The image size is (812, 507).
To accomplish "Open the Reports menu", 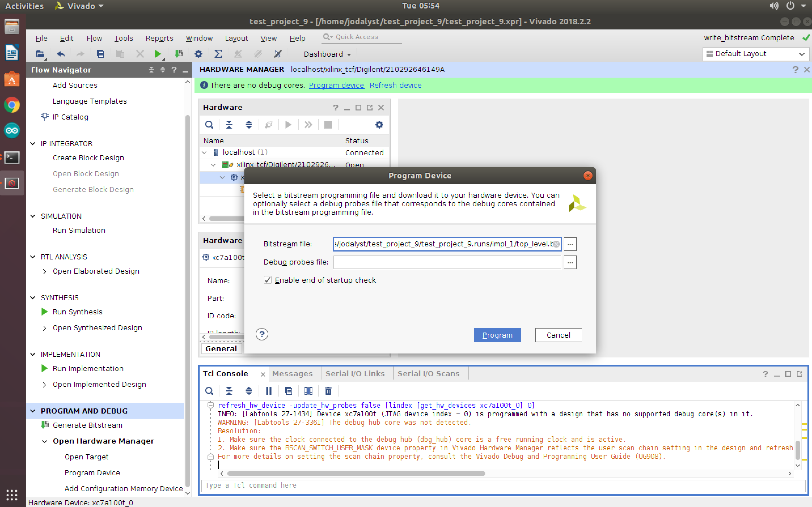I will point(159,38).
